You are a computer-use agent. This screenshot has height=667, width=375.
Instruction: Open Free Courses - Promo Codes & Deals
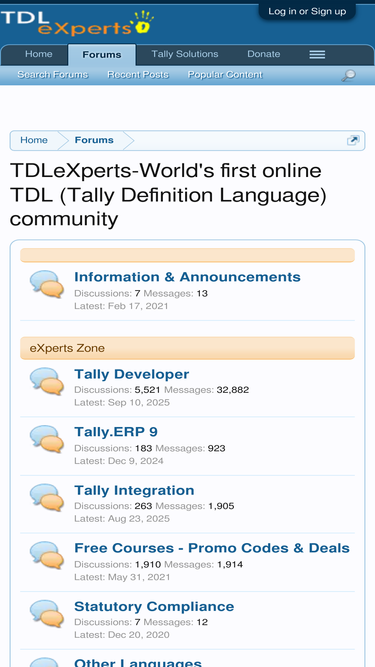(212, 548)
